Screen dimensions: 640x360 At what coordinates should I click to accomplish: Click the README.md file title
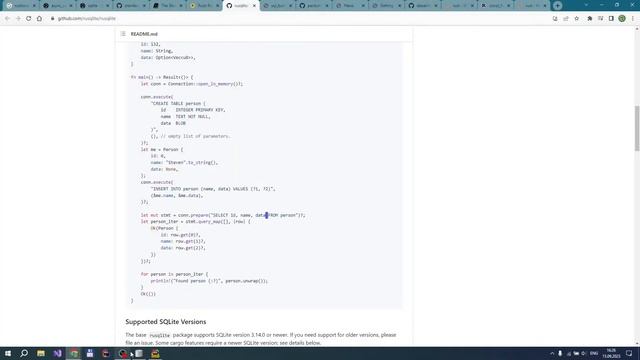(x=144, y=34)
